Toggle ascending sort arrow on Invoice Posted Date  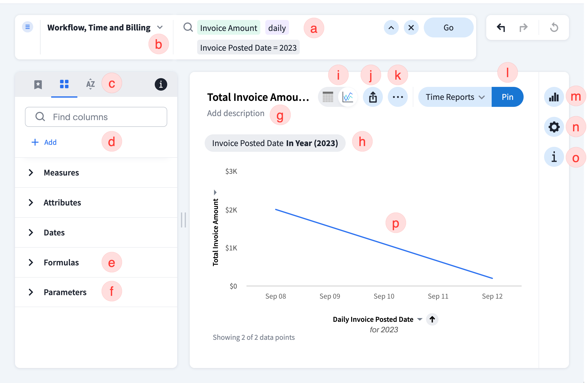432,319
